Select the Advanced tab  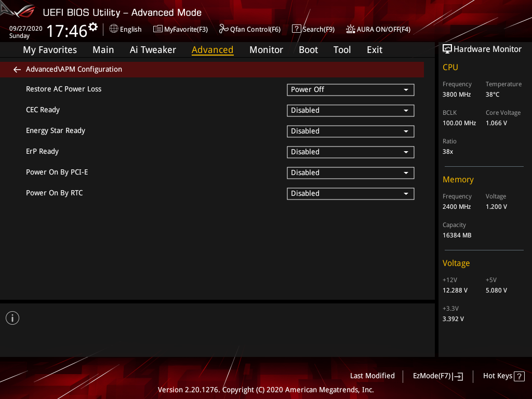212,50
